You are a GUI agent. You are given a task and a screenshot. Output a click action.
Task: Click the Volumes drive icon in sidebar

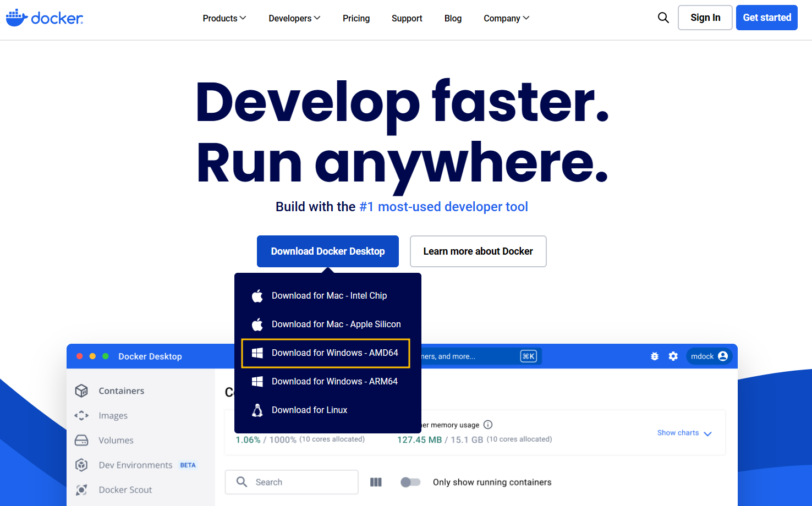(x=81, y=440)
